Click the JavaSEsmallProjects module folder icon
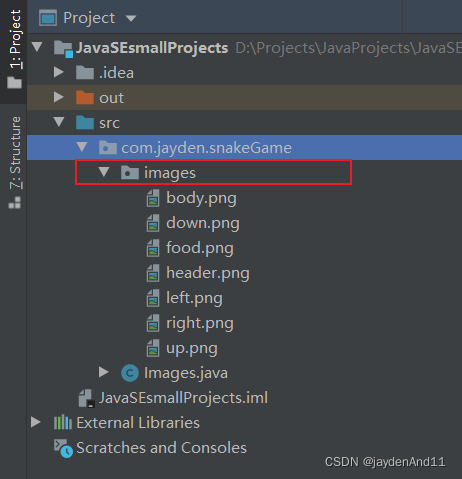Screen dimensions: 462x479 (63, 49)
